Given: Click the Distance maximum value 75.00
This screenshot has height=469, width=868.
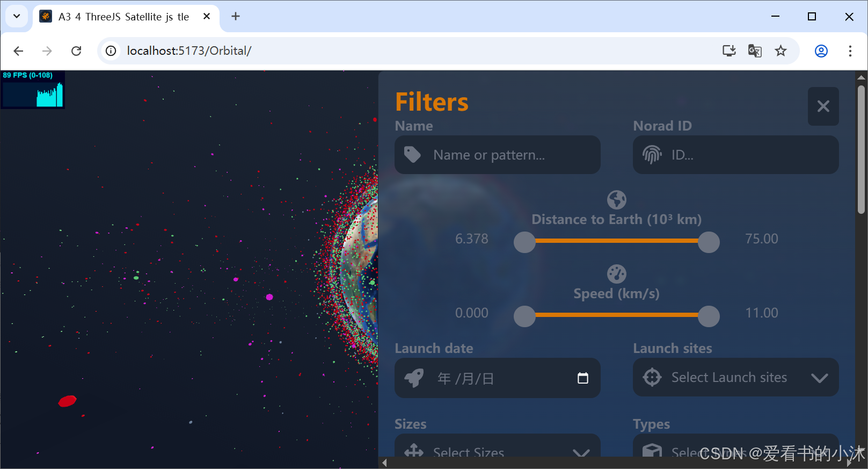Looking at the screenshot, I should point(761,239).
